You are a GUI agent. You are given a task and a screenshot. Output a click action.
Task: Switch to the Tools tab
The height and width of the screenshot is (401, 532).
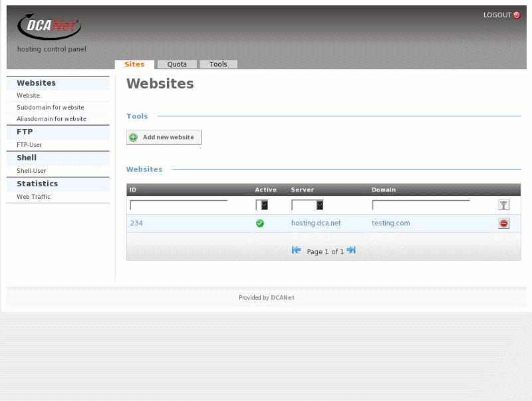(218, 65)
